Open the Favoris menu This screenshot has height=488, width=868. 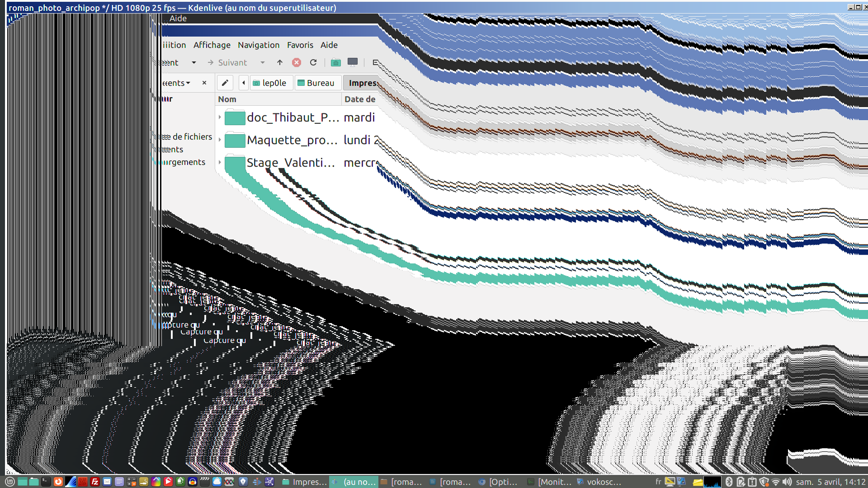300,45
